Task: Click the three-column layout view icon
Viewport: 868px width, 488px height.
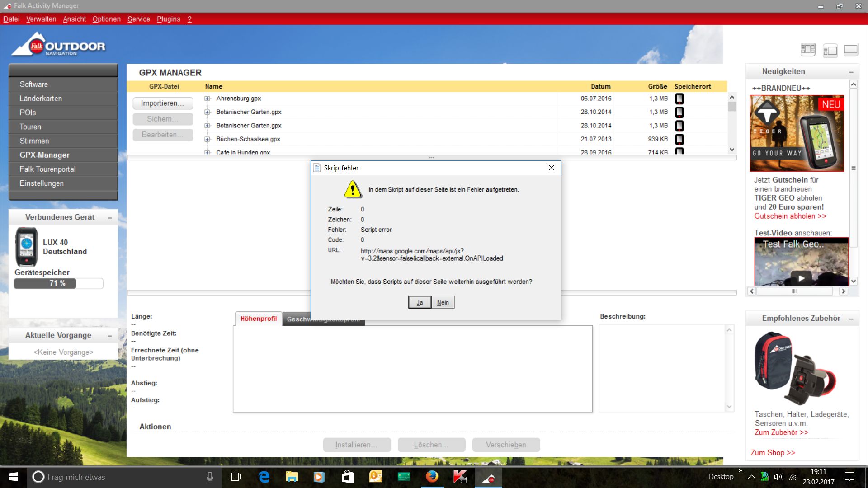Action: click(x=808, y=50)
